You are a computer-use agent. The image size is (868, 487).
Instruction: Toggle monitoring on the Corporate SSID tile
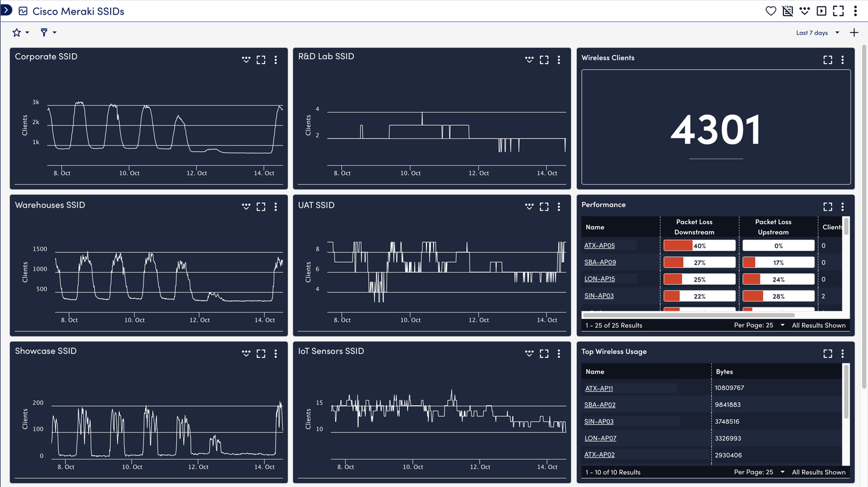[246, 60]
